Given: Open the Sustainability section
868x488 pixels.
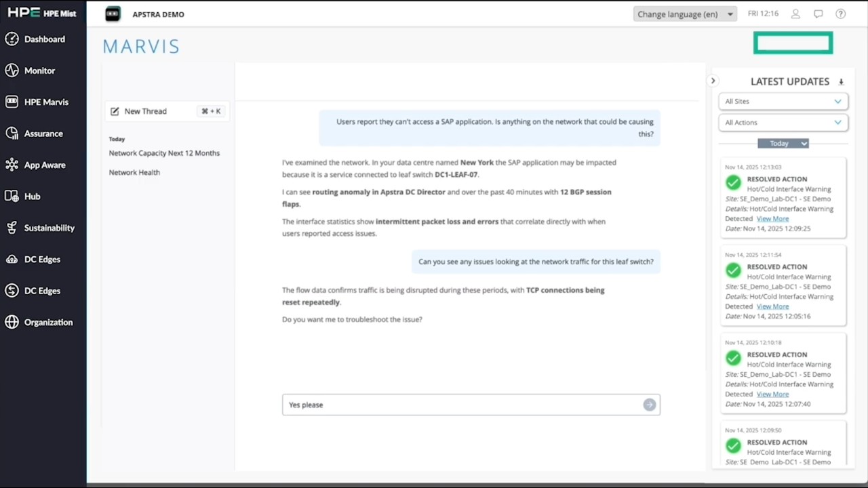Looking at the screenshot, I should coord(39,228).
